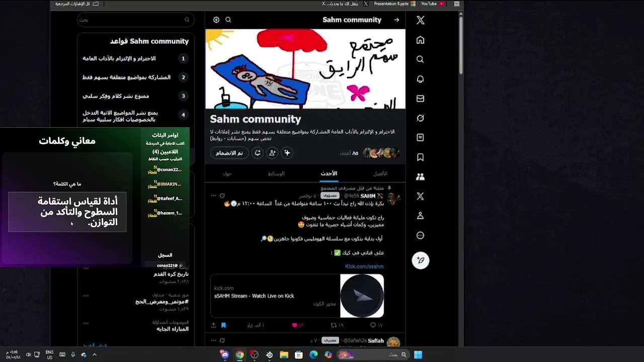
Task: Open Explore search icon in sidebar
Action: coord(420,59)
